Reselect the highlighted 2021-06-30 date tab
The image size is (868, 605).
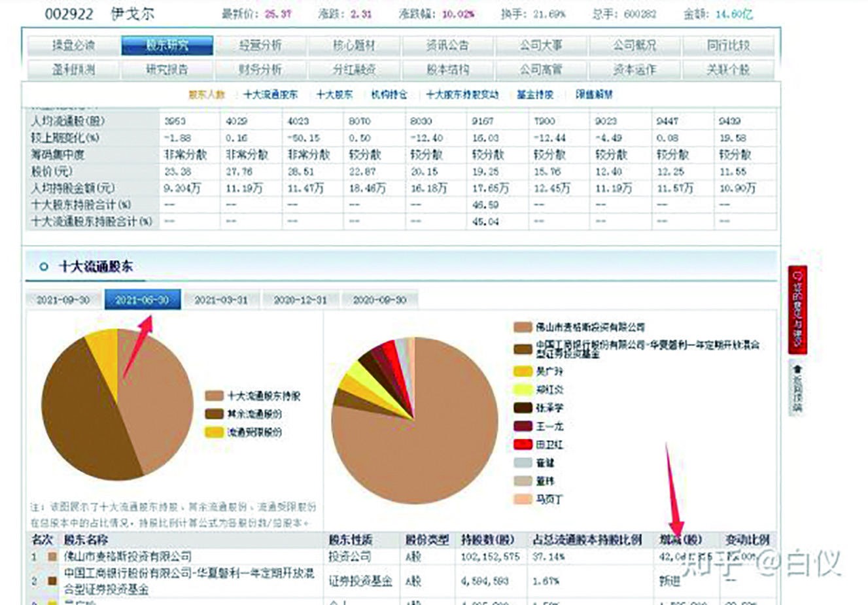144,299
